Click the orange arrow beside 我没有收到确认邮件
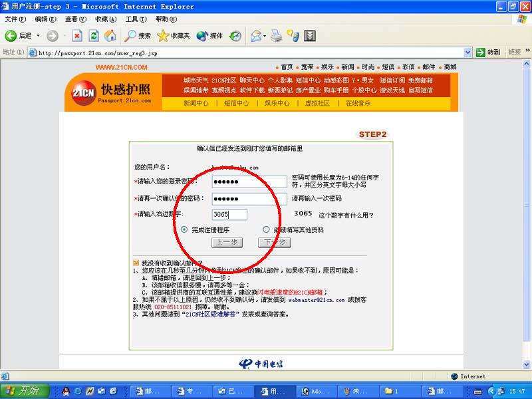 click(x=136, y=263)
